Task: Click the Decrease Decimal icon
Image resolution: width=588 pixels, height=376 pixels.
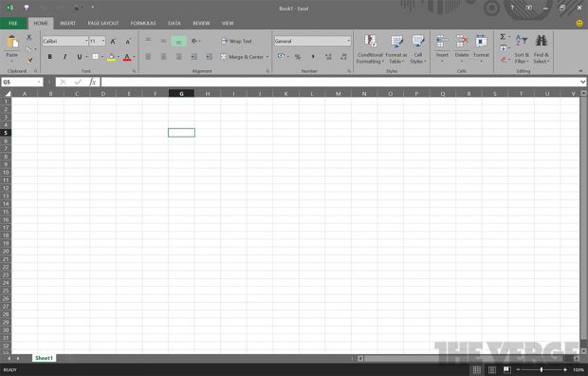Action: pyautogui.click(x=343, y=57)
